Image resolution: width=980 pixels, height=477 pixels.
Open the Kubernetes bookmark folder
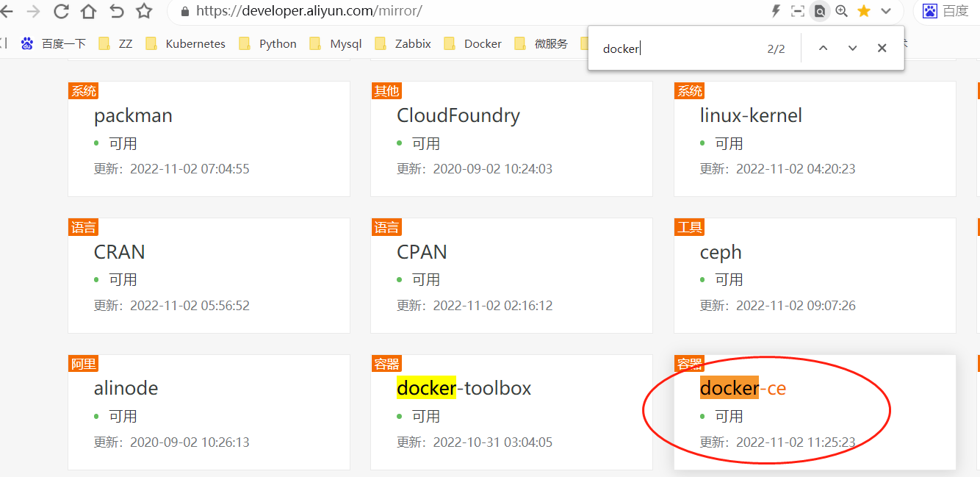click(x=186, y=44)
